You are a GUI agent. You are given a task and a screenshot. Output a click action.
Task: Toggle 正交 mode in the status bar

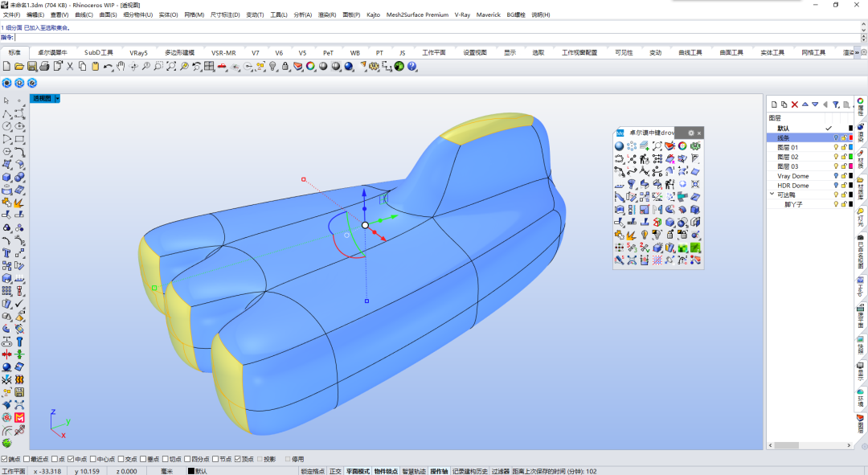coord(335,471)
